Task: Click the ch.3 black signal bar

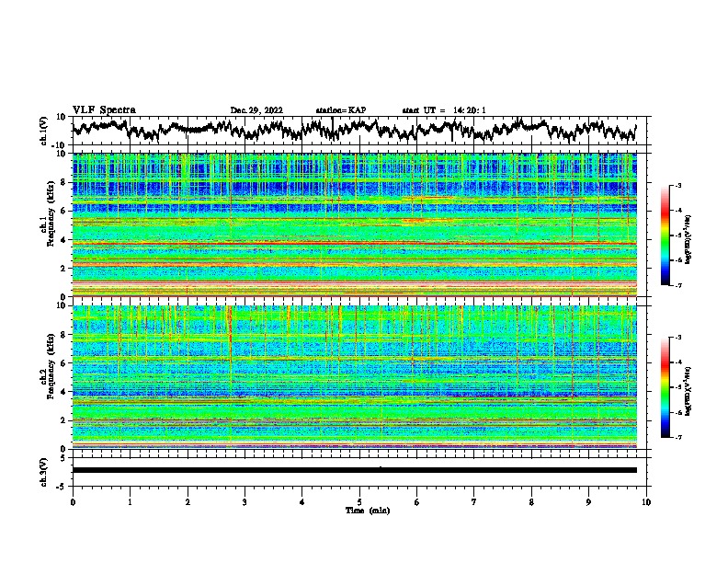Action: click(354, 470)
